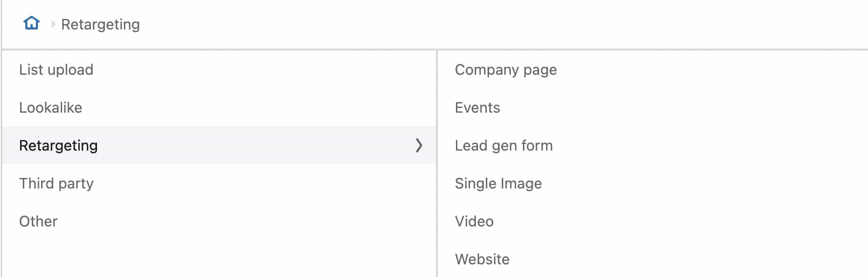Image resolution: width=868 pixels, height=277 pixels.
Task: Choose the Lookalike audience category
Action: [219, 107]
